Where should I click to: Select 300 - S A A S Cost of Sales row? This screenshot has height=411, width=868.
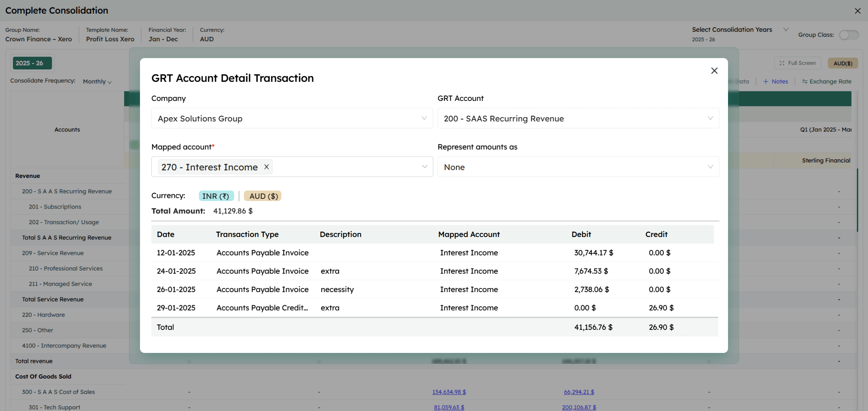point(58,392)
